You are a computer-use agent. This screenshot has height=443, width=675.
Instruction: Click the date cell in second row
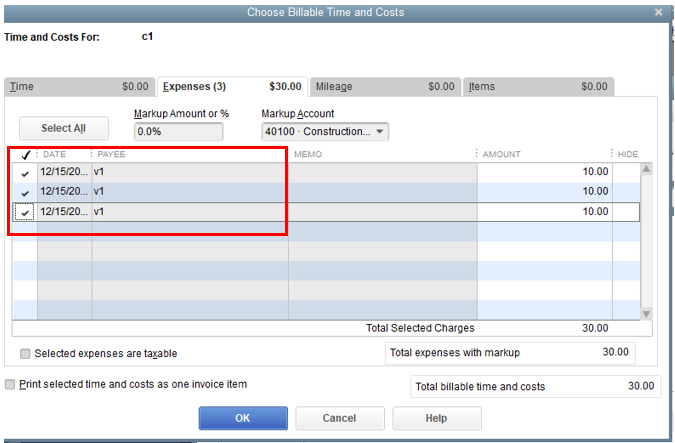65,192
